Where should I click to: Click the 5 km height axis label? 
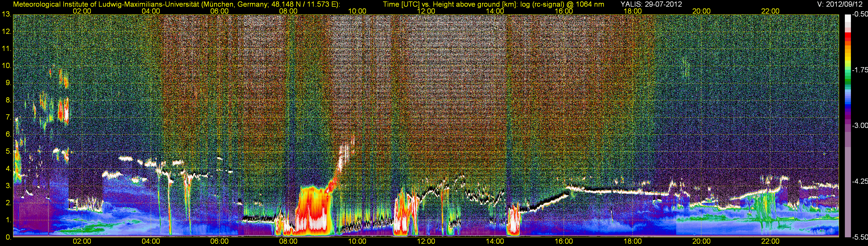pyautogui.click(x=8, y=152)
